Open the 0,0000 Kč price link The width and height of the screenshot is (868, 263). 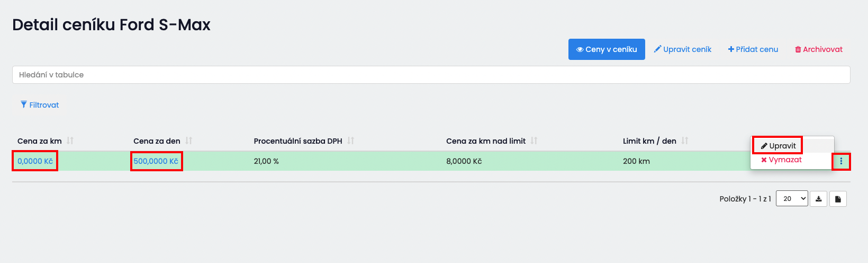point(35,161)
